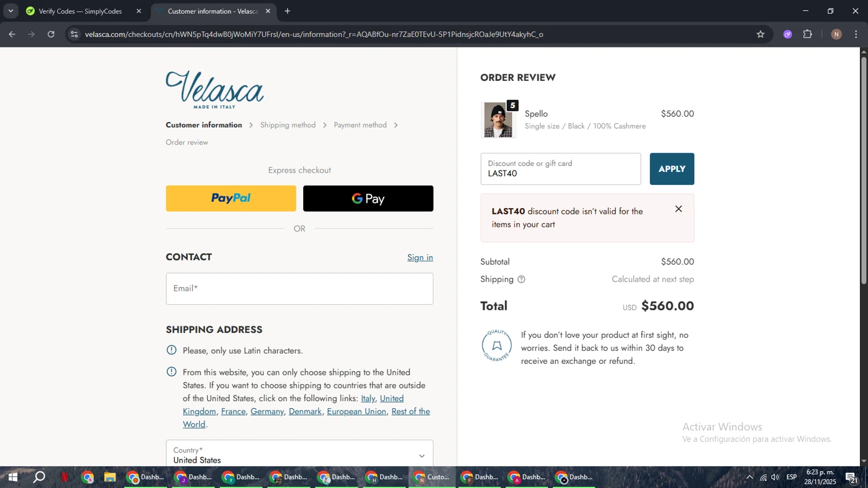Open the Chrome profile avatar N

tap(836, 34)
